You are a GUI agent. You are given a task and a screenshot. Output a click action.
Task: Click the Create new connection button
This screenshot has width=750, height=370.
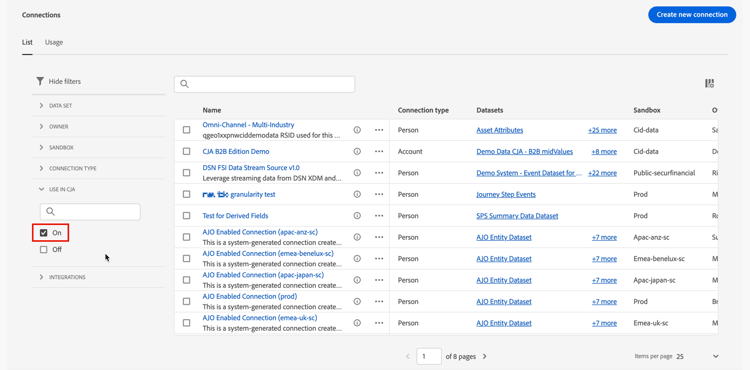coord(692,15)
